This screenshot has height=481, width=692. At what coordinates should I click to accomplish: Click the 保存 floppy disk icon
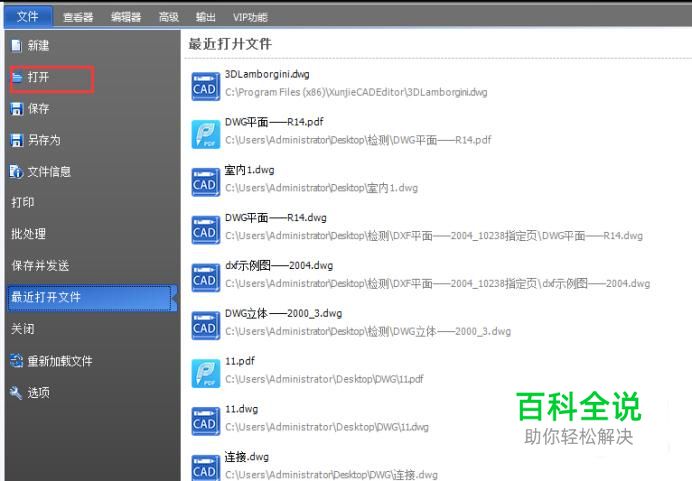tap(17, 109)
